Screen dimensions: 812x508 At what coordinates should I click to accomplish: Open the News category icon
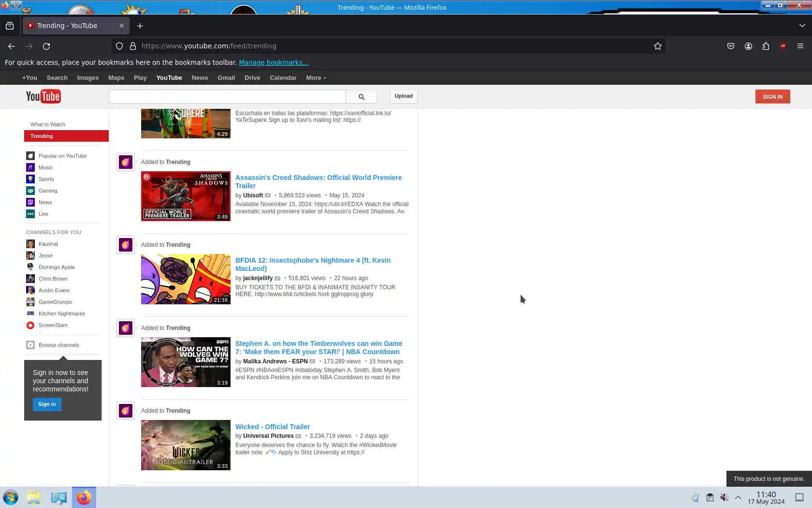(30, 202)
